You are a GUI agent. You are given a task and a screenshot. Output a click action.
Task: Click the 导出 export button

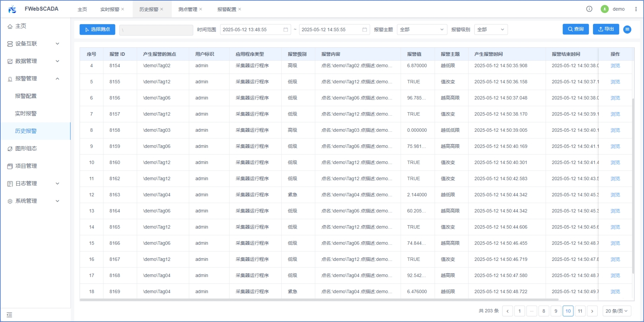(x=606, y=29)
